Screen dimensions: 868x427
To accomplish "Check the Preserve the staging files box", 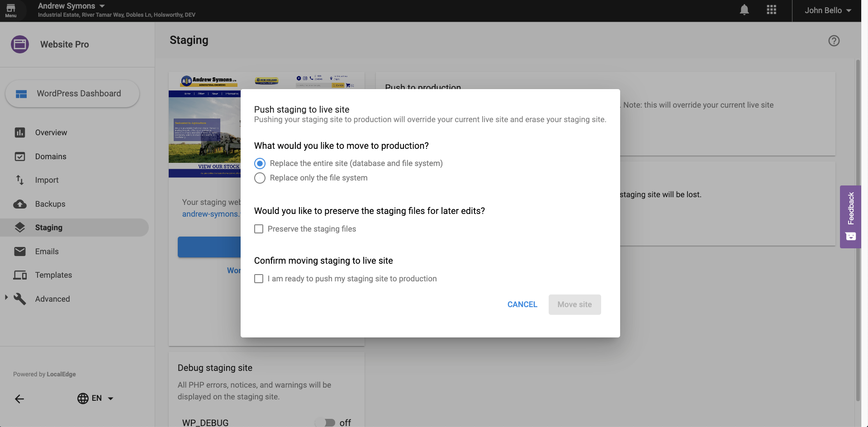I will (x=258, y=229).
